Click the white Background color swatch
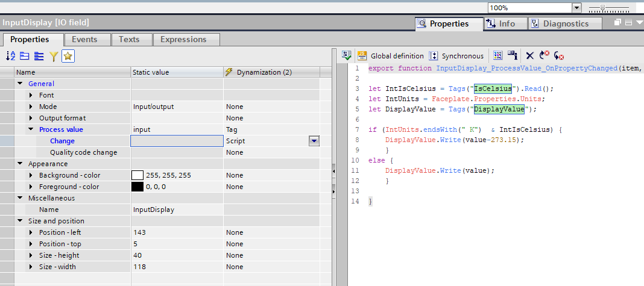644x286 pixels. [x=137, y=175]
